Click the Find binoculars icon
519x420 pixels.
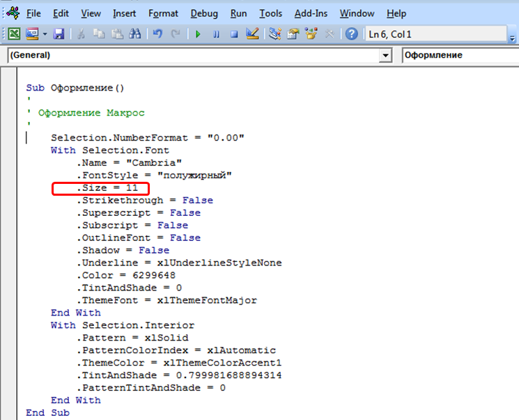(x=135, y=34)
